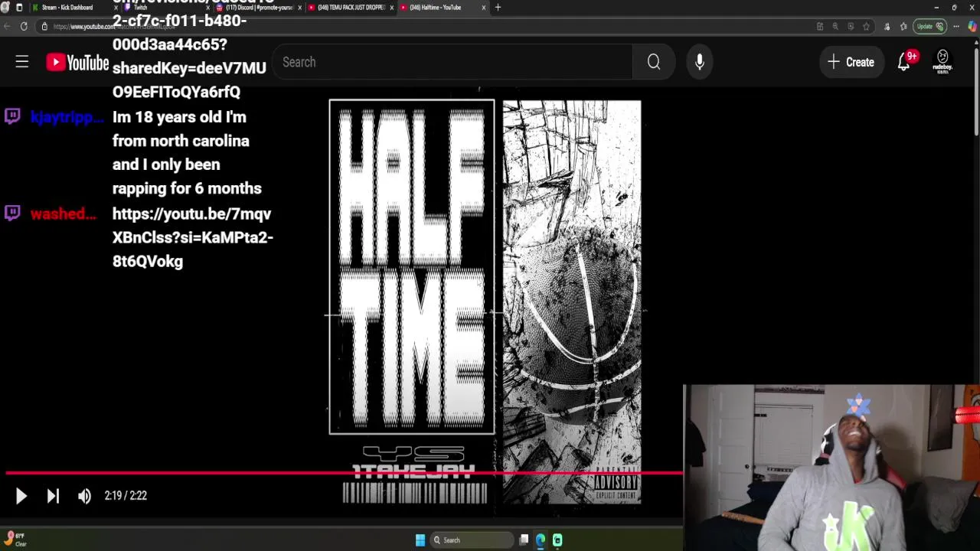Open YouTube notifications bell
Screen dimensions: 980x551
pos(904,62)
